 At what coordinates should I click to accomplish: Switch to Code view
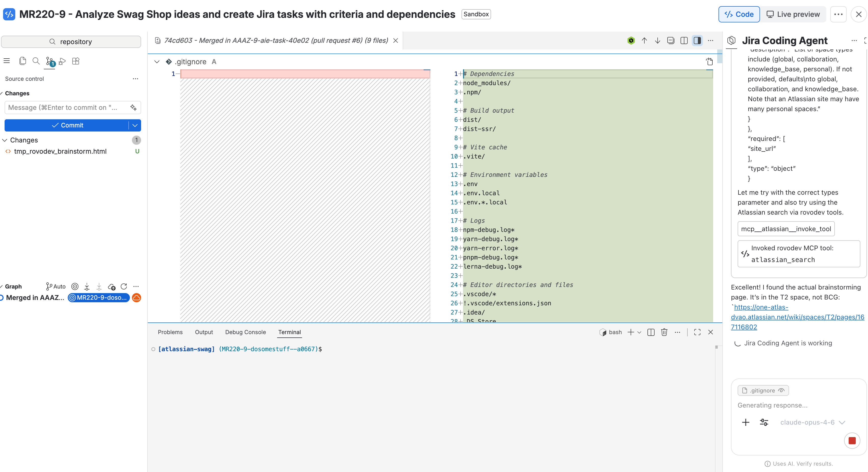739,14
